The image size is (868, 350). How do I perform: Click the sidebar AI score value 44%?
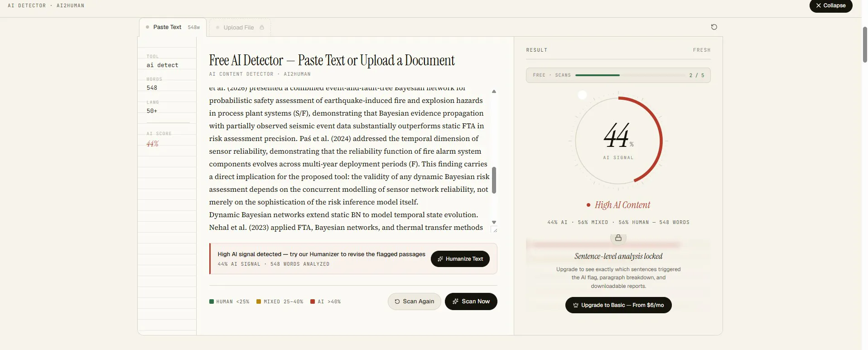152,144
